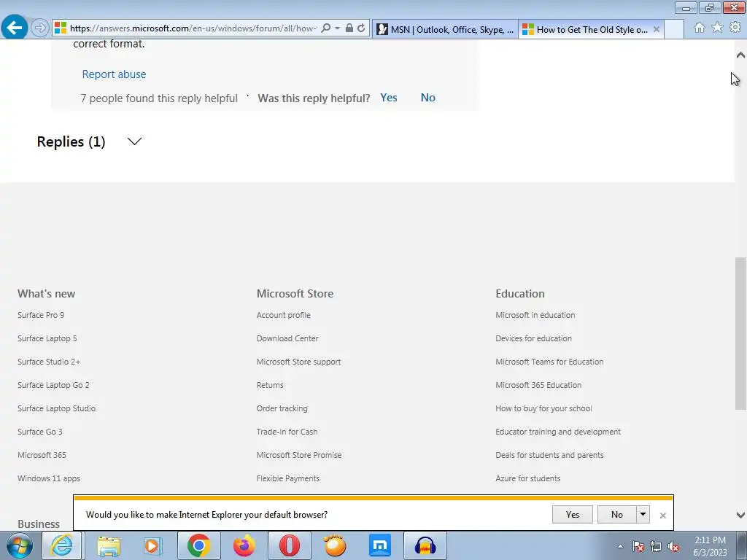Open Returns link

270,385
